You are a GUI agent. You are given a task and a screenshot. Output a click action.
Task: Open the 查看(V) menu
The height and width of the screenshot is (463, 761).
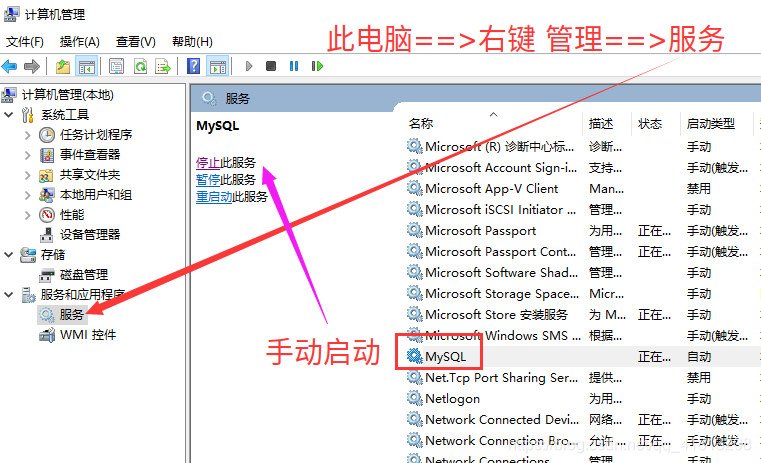pyautogui.click(x=135, y=42)
